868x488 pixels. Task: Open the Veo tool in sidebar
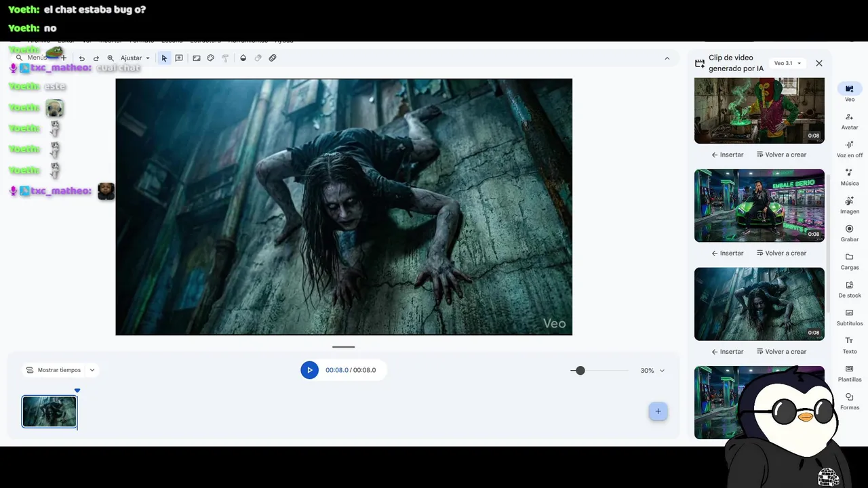click(x=849, y=92)
